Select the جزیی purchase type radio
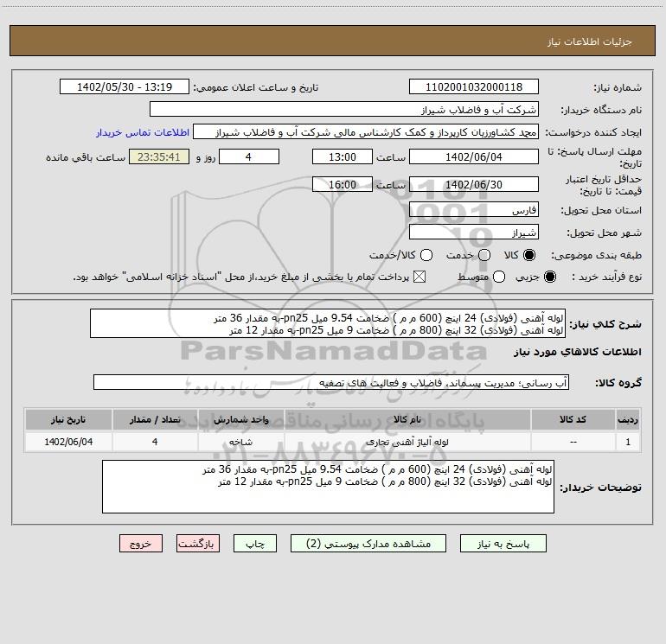 (549, 277)
